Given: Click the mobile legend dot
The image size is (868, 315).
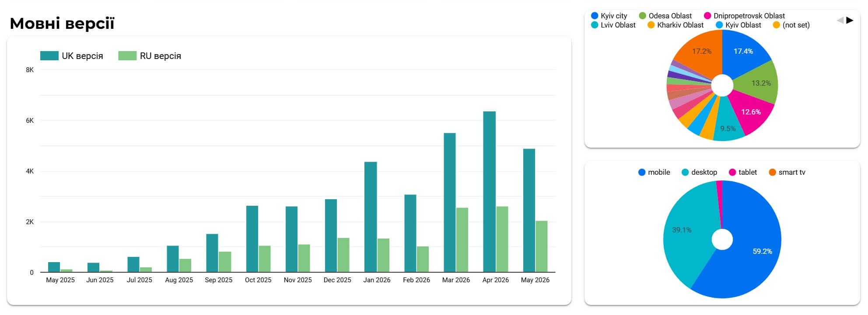Looking at the screenshot, I should [x=642, y=172].
